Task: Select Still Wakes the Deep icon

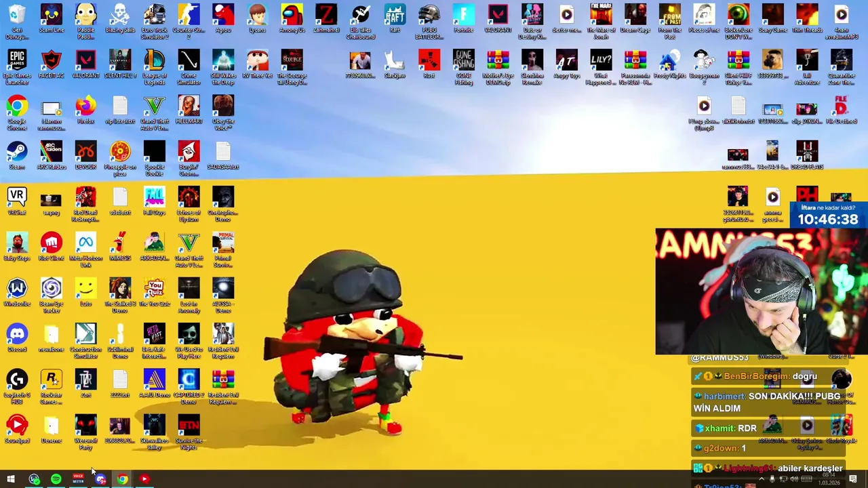Action: tap(223, 67)
